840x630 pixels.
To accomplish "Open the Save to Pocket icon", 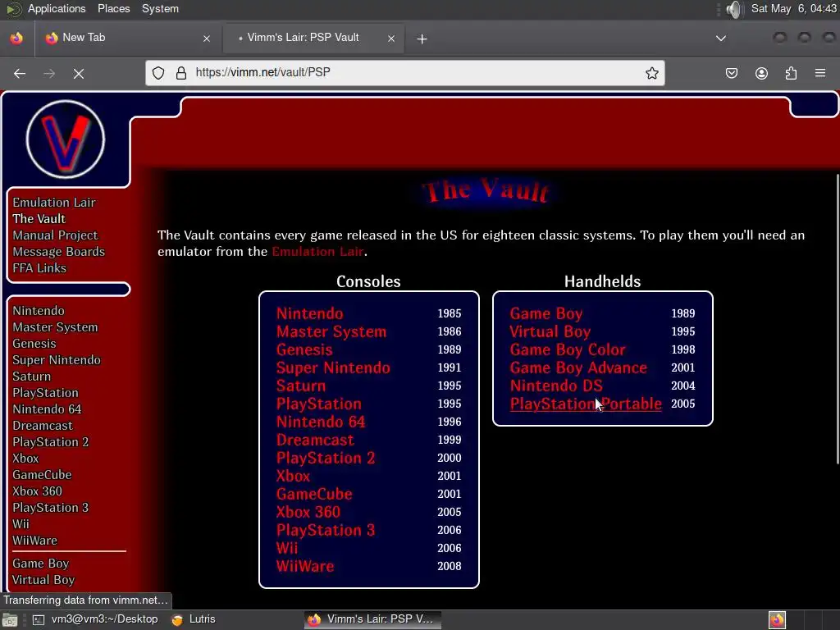I will tap(731, 73).
